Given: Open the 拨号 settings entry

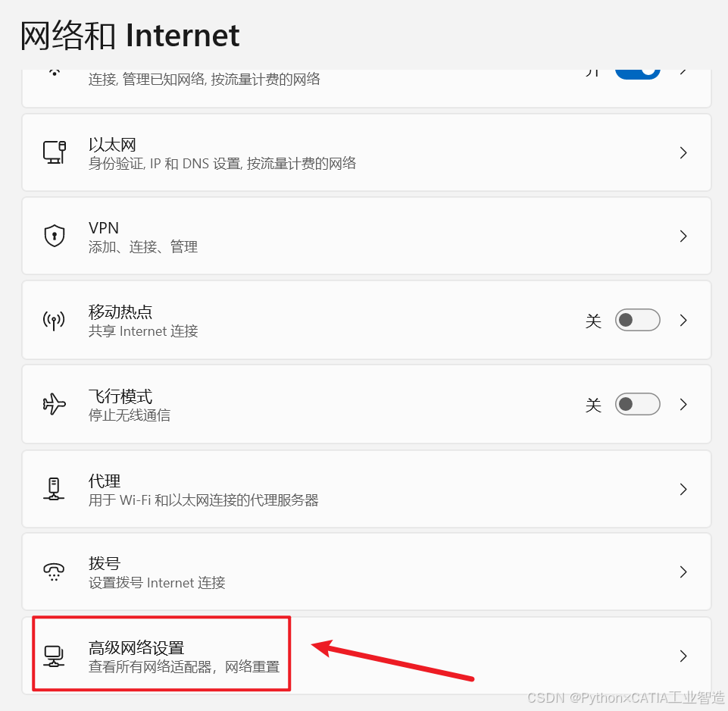Looking at the screenshot, I should [367, 572].
